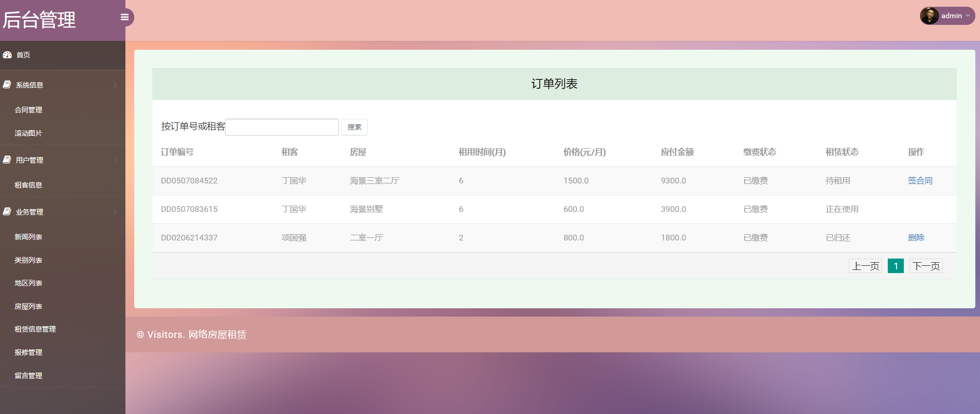
Task: Click the 租用时间(月) column header
Action: tap(482, 152)
